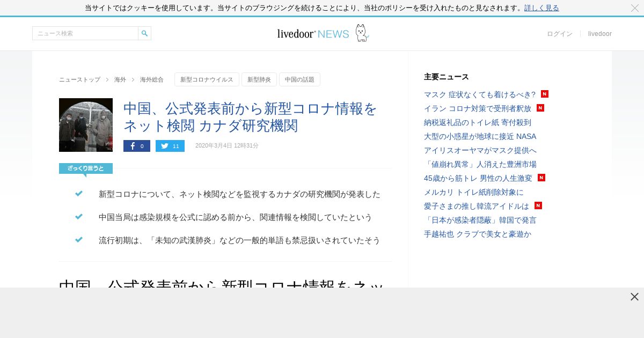Screen dimensions: 644x338
Task: Click the red N badge beside 45歳から筋トレ headline
Action: pyautogui.click(x=541, y=178)
